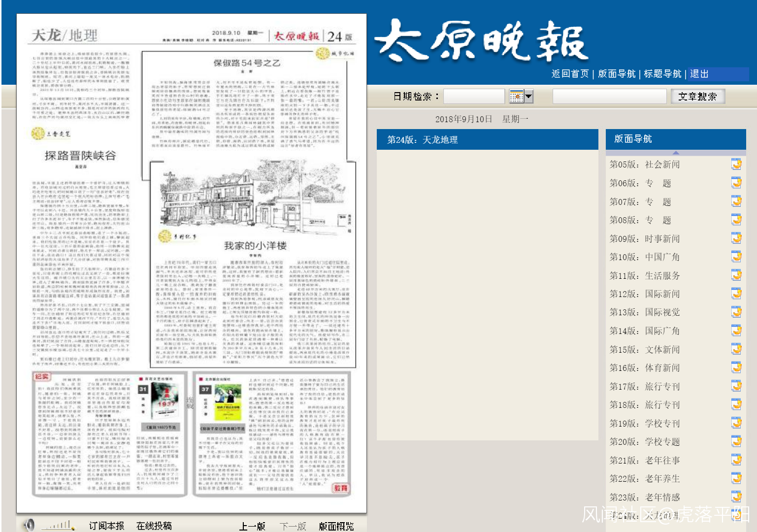This screenshot has width=757, height=532.
Task: Select 第14版：国际广角 in the section list
Action: (645, 331)
